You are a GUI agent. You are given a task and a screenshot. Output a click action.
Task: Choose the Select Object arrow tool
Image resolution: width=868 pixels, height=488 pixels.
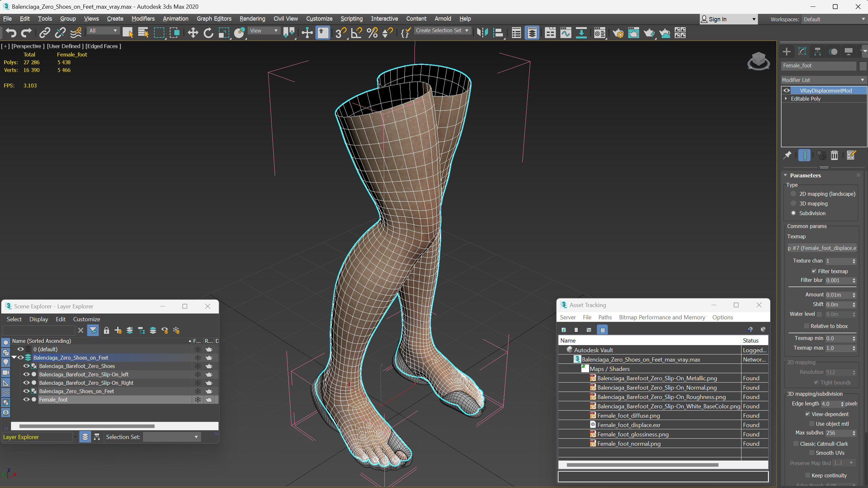coord(128,33)
